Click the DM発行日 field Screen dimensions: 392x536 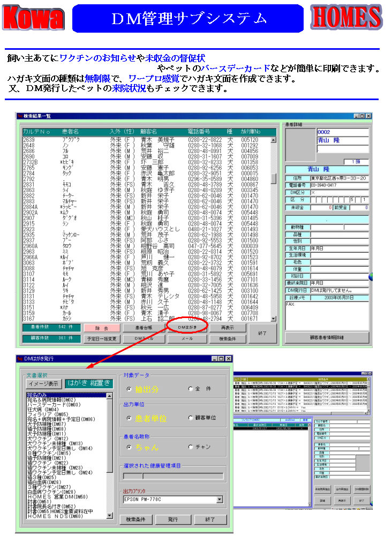pos(340,291)
